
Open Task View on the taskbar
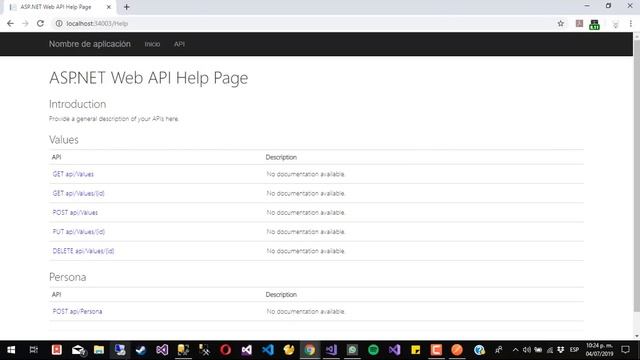click(34, 350)
